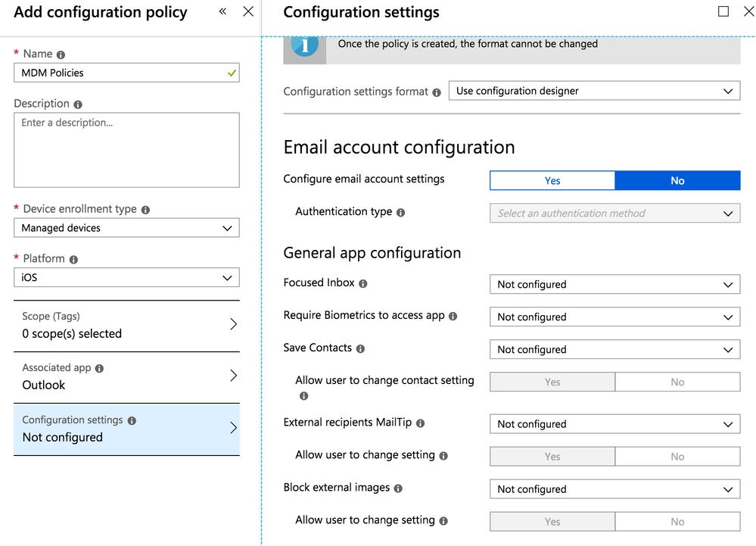Click the Focused Inbox info icon
The width and height of the screenshot is (756, 546).
[x=363, y=284]
